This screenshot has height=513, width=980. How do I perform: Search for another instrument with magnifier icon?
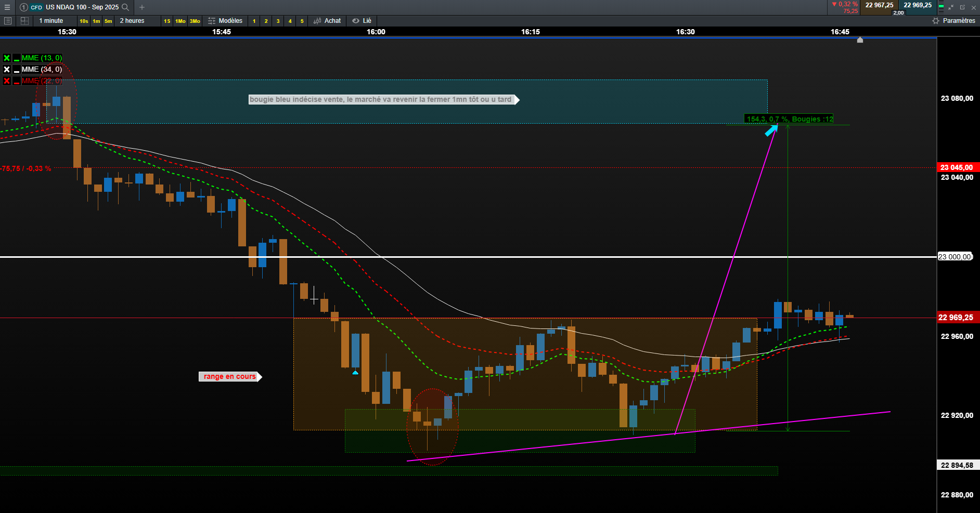(125, 7)
